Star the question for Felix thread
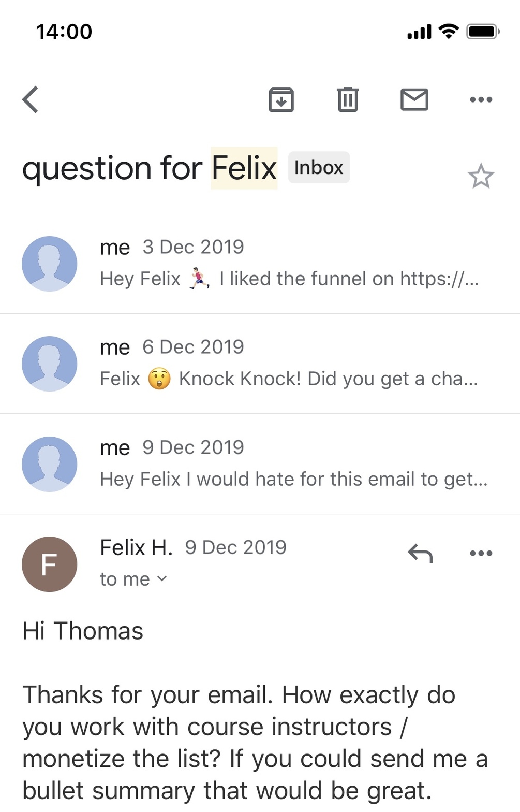Viewport: 520px width, 812px height. (x=481, y=177)
